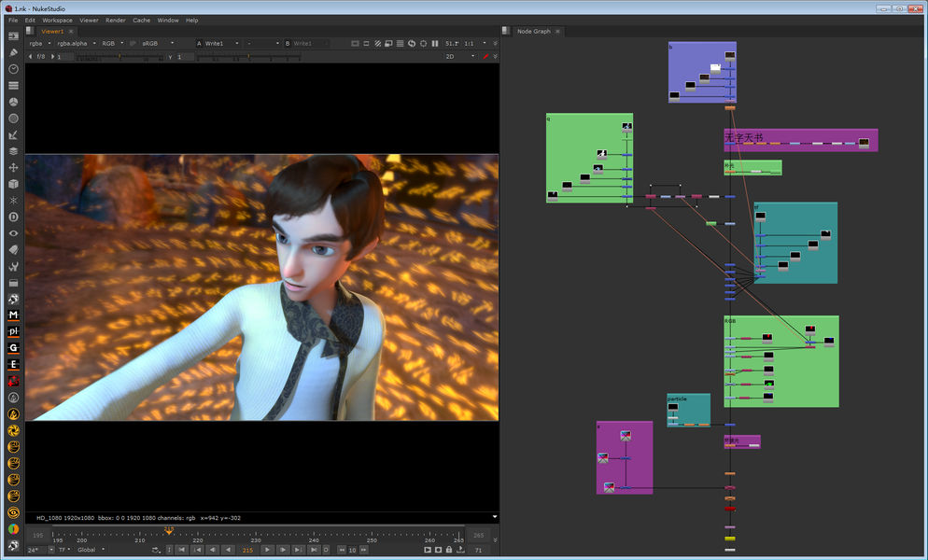Viewport: 928px width, 560px height.
Task: Adjust the viewer gamma Y slider
Action: click(248, 57)
